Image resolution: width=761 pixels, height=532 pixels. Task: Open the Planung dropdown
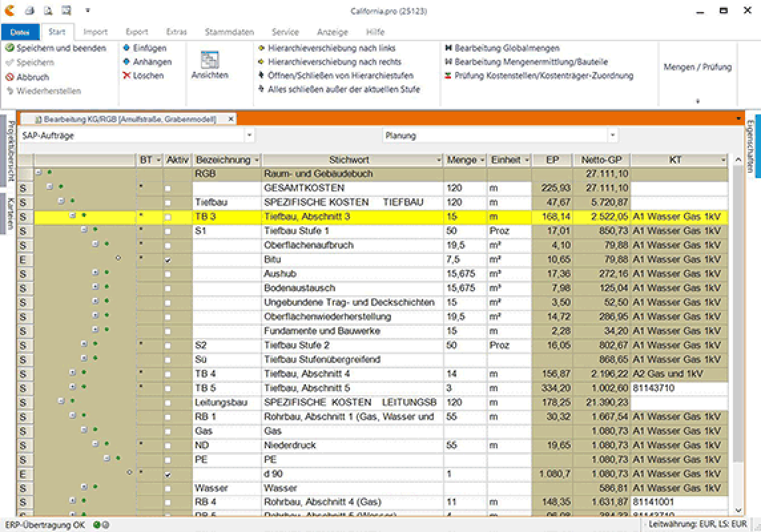point(613,135)
